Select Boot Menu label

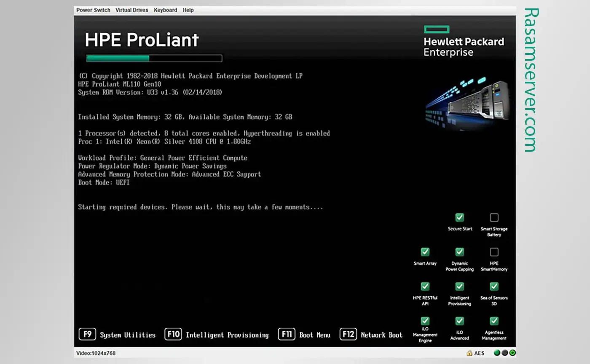point(315,335)
